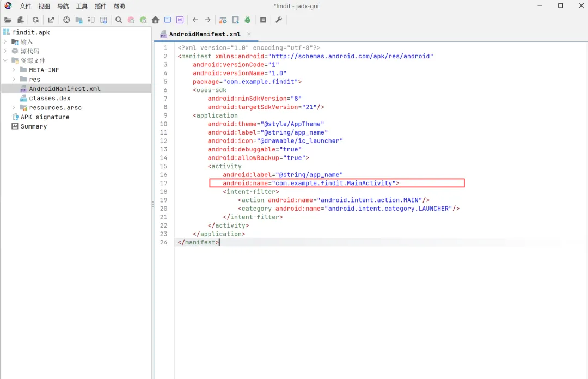Open the 帮助 menu

coord(119,6)
